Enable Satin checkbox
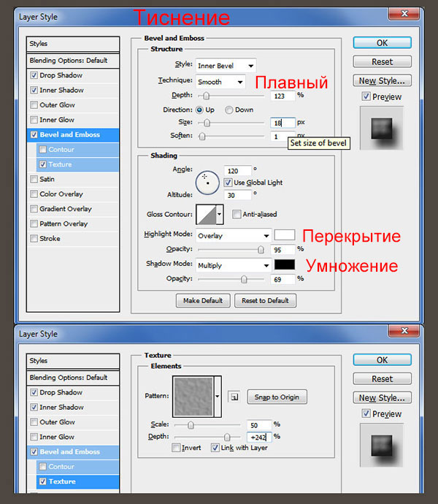Viewport: 438px width, 504px height. [34, 179]
